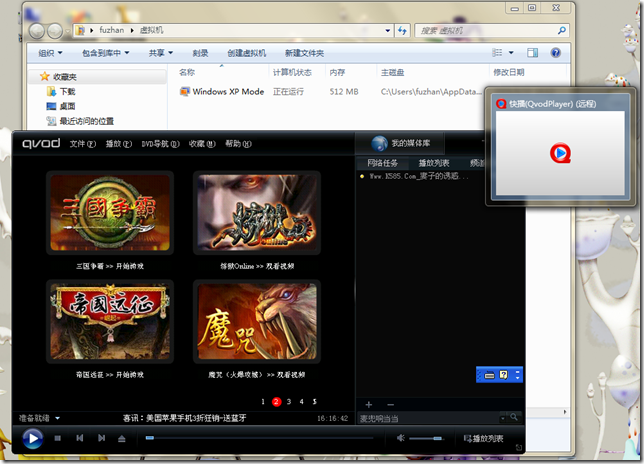The width and height of the screenshot is (644, 464).
Task: Open the 共享 dropdown in Explorer
Action: pyautogui.click(x=161, y=53)
